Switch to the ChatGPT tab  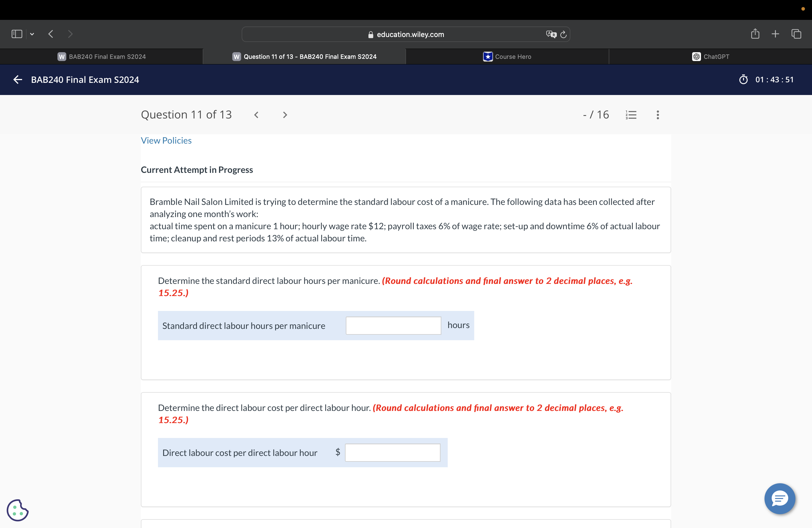(710, 57)
